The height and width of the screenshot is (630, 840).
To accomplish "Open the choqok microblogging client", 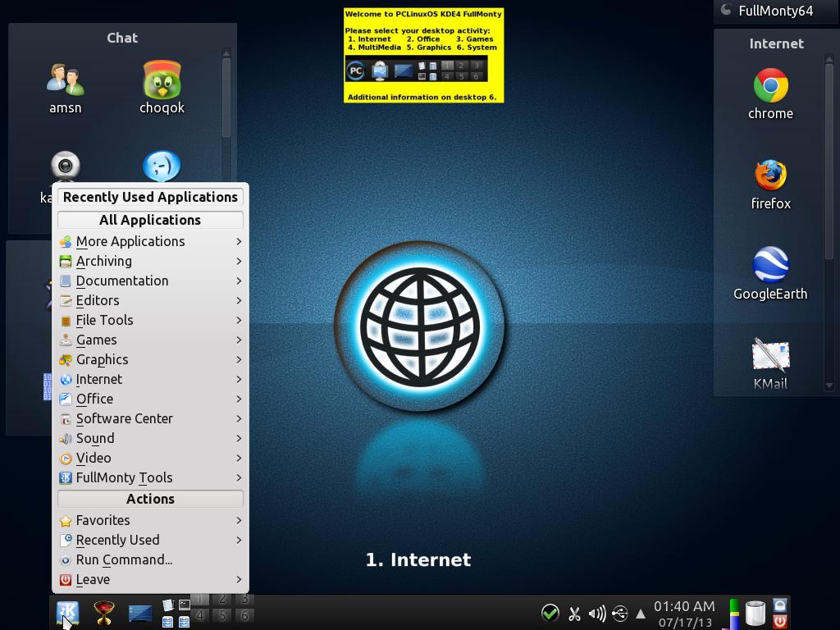I will [x=162, y=82].
